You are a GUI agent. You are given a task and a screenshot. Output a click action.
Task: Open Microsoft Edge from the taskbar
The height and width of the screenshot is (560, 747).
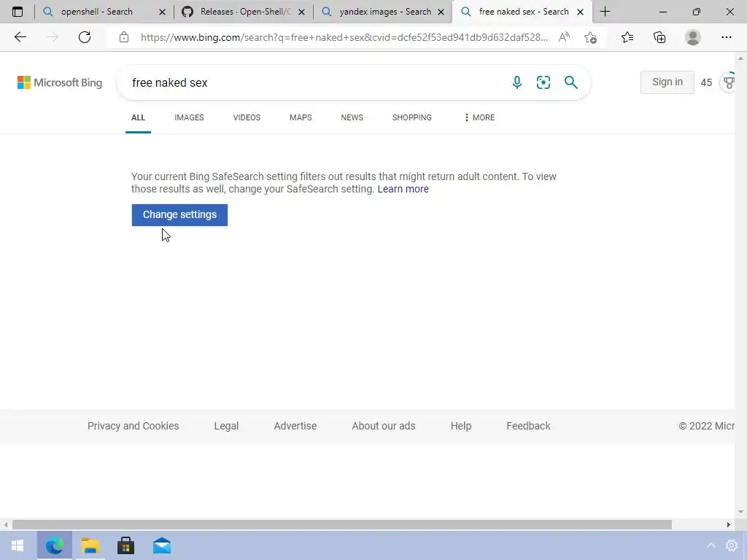click(x=54, y=545)
